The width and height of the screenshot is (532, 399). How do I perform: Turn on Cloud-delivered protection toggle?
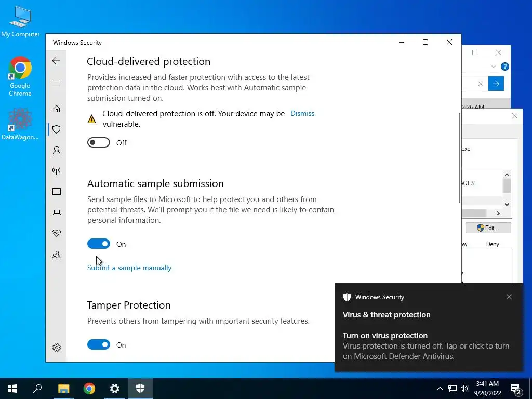[x=98, y=142]
